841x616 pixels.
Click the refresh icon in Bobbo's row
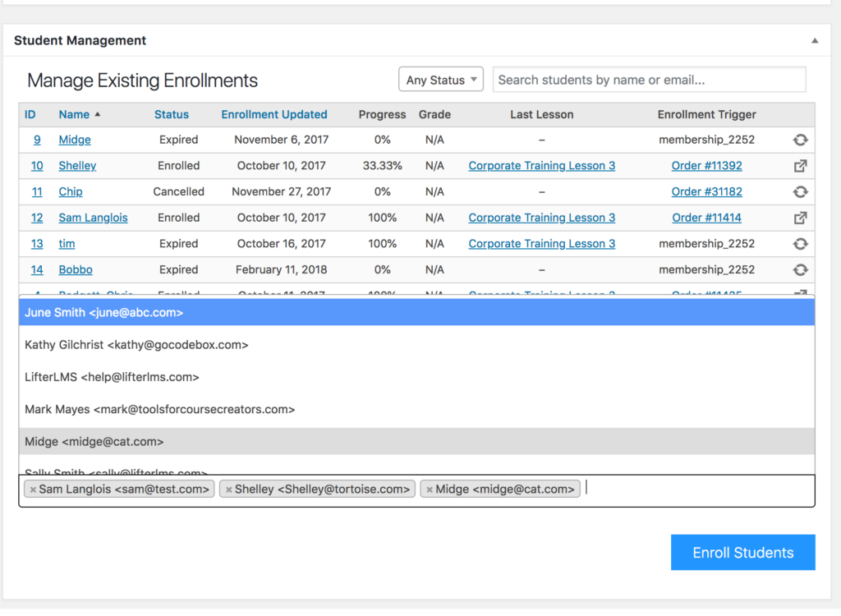click(800, 270)
